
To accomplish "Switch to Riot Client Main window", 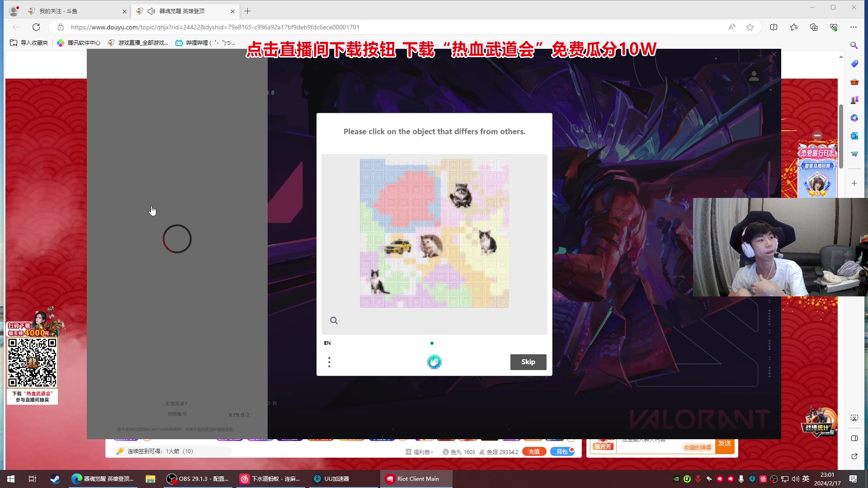I will click(x=415, y=479).
